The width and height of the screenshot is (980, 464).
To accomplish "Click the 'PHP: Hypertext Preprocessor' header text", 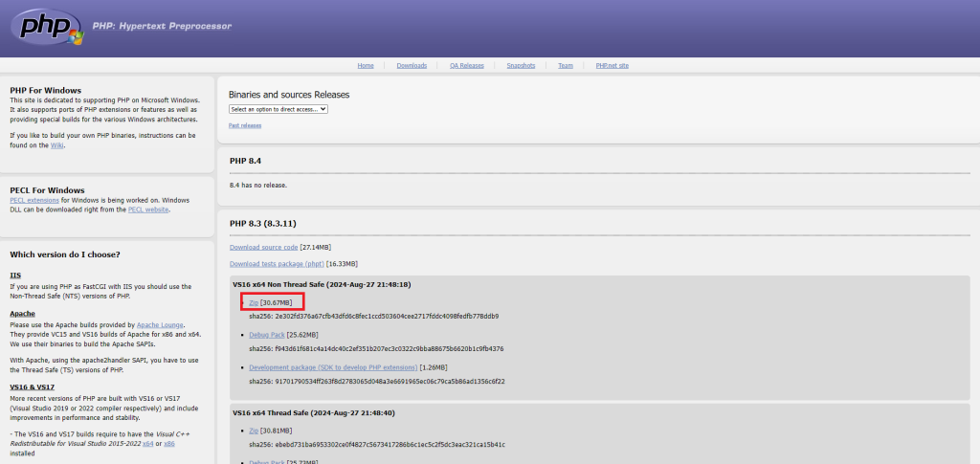I will click(x=162, y=26).
